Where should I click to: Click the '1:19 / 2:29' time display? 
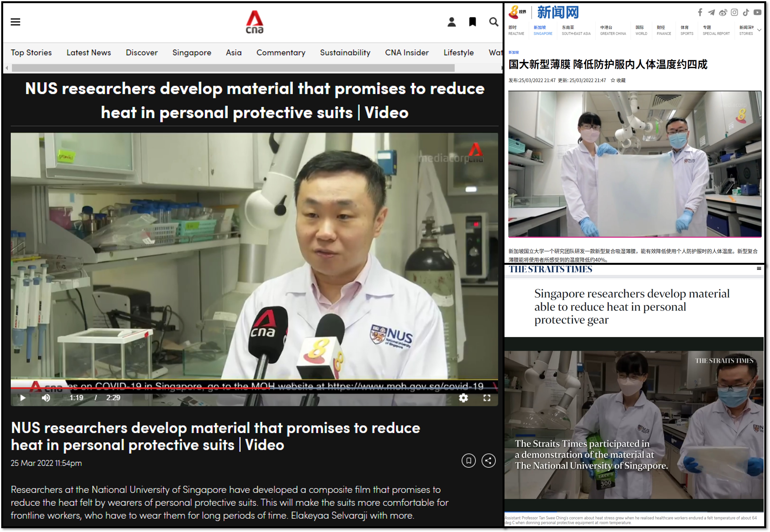point(95,398)
